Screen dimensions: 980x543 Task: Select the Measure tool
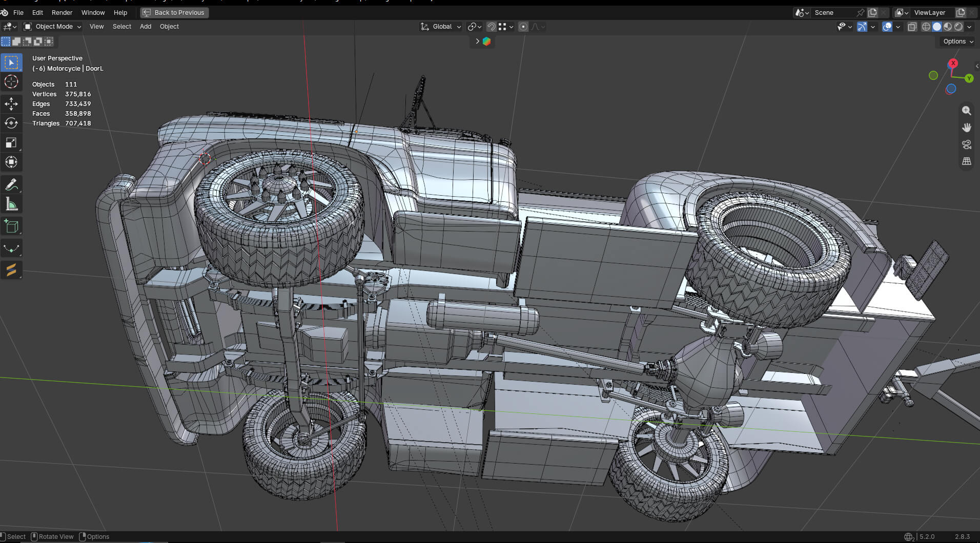coord(11,204)
